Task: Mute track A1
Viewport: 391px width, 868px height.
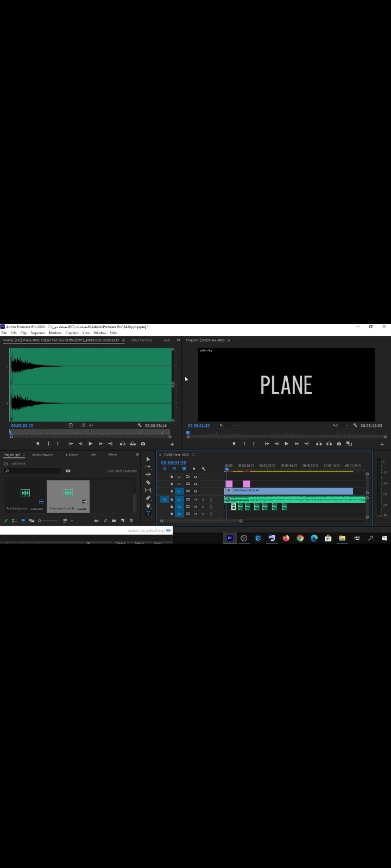Action: [x=195, y=500]
